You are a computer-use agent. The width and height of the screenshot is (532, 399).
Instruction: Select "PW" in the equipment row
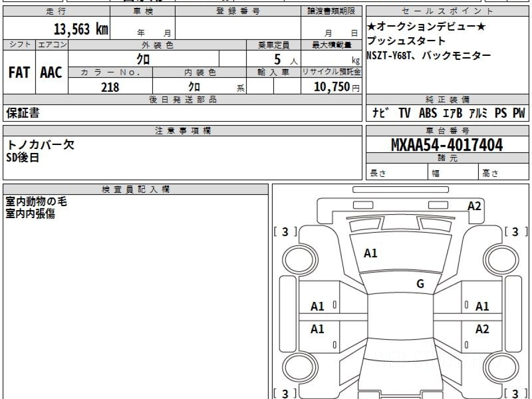519,113
